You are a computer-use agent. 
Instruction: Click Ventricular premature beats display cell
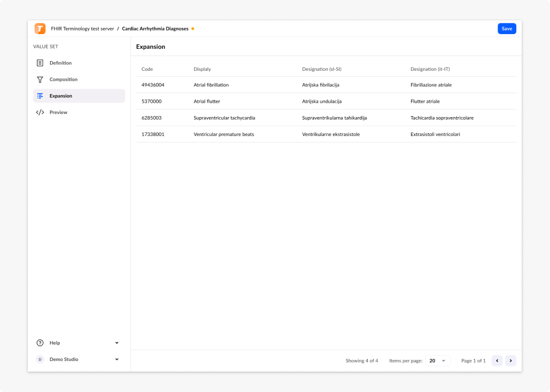pos(224,134)
